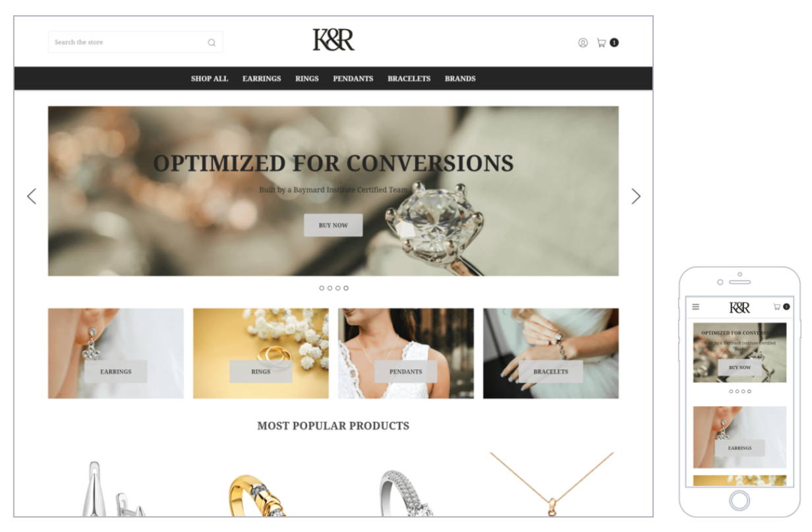Open the EARRINGS menu item

coord(262,78)
